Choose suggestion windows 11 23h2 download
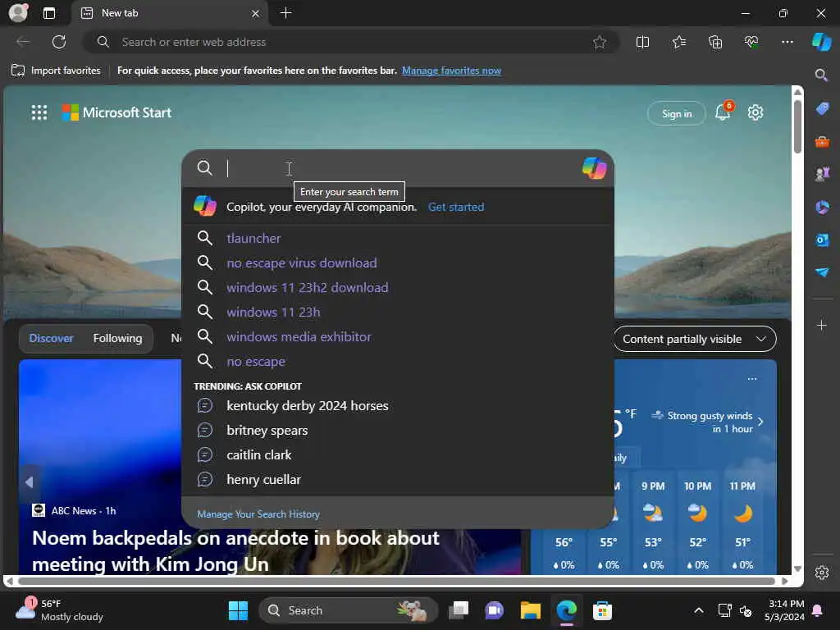 (398, 287)
